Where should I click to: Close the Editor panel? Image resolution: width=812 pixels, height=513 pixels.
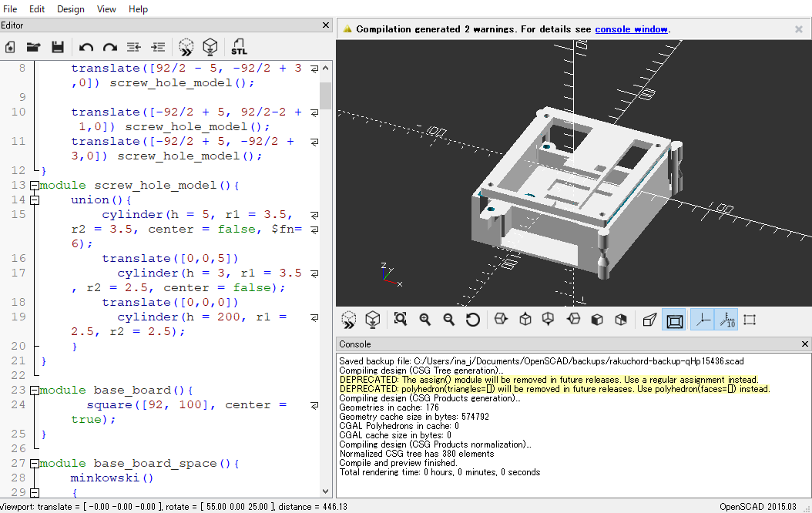tap(326, 25)
